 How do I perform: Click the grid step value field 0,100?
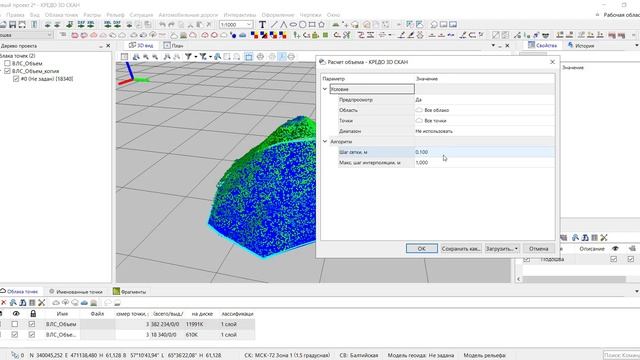point(484,152)
